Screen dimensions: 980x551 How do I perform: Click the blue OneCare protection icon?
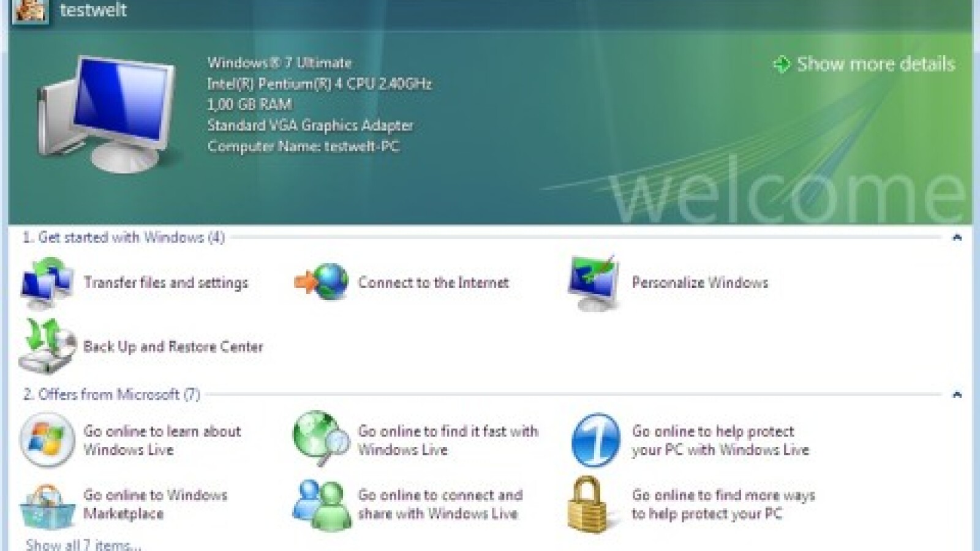click(x=595, y=440)
